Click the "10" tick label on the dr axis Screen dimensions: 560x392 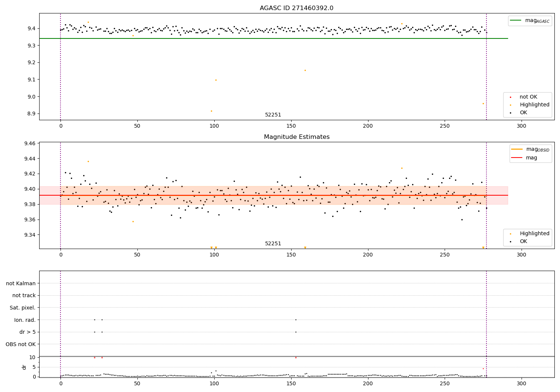32,357
